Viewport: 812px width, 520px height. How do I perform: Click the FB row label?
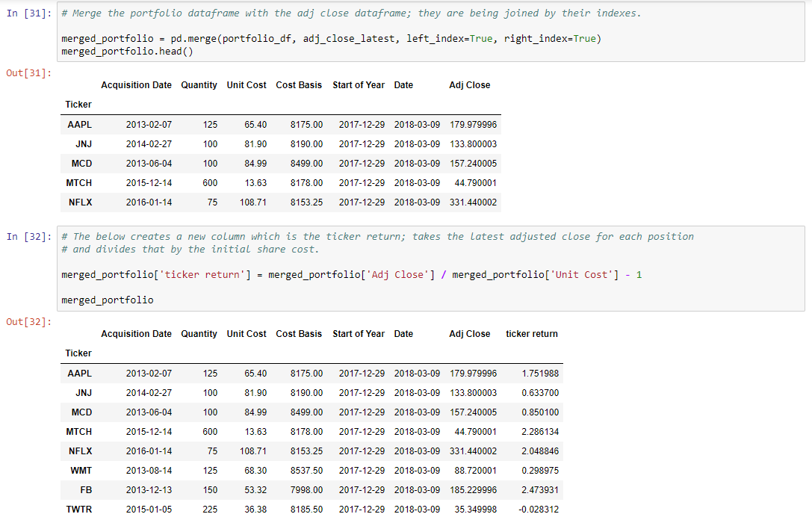pyautogui.click(x=86, y=490)
